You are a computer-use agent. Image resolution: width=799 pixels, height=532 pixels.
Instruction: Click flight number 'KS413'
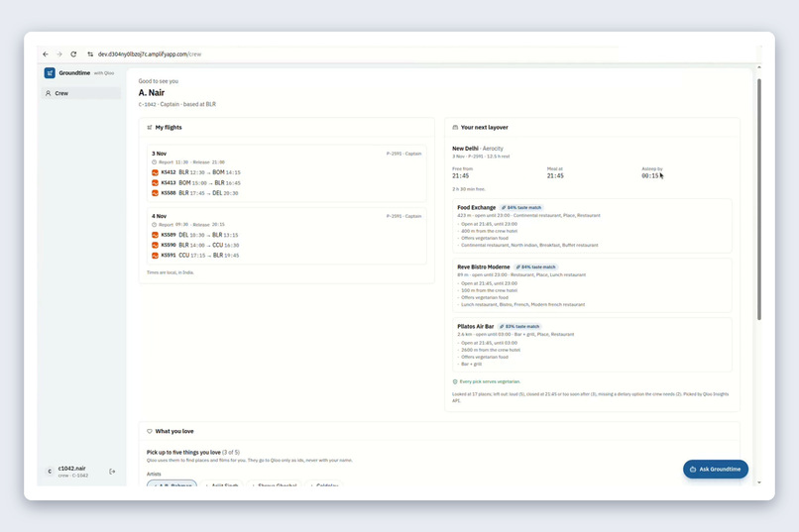[x=169, y=182]
